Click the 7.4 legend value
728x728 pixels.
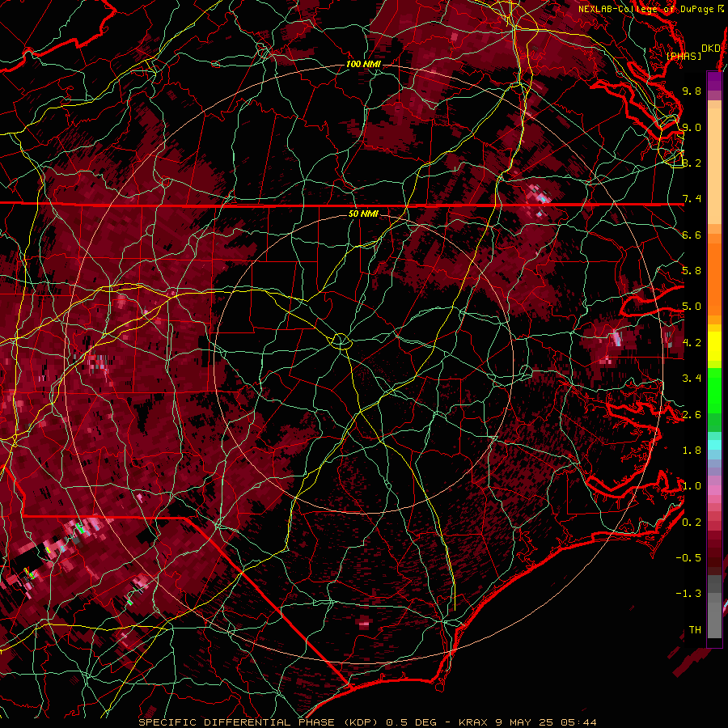(x=692, y=199)
